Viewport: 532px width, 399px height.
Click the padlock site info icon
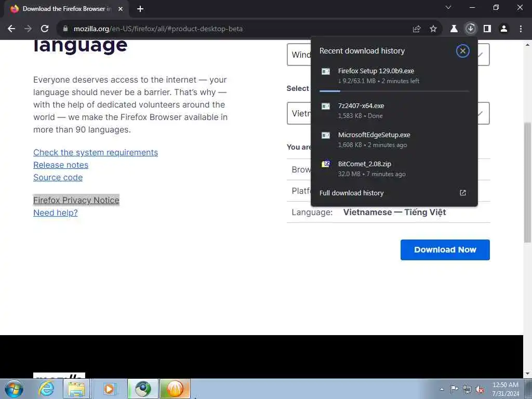65,29
